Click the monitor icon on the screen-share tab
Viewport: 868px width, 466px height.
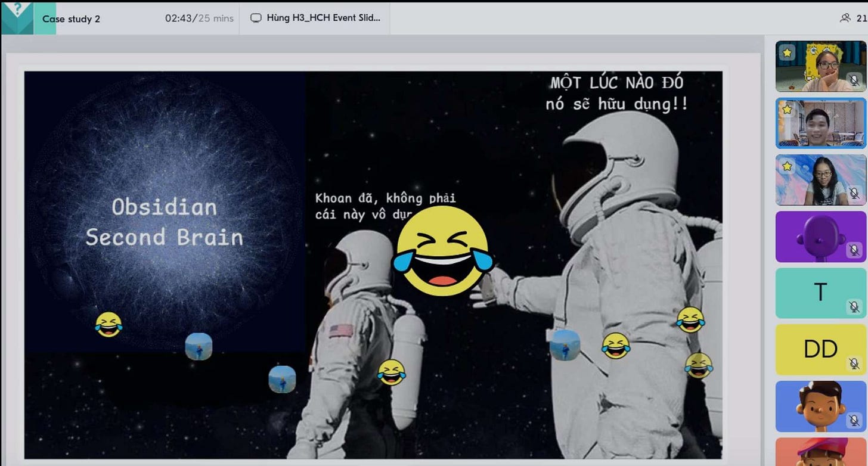click(x=256, y=18)
